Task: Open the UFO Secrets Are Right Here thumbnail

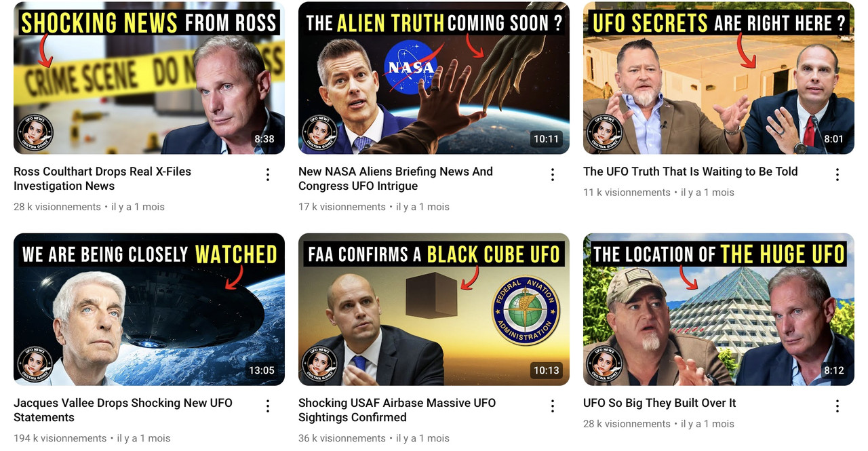Action: 719,78
